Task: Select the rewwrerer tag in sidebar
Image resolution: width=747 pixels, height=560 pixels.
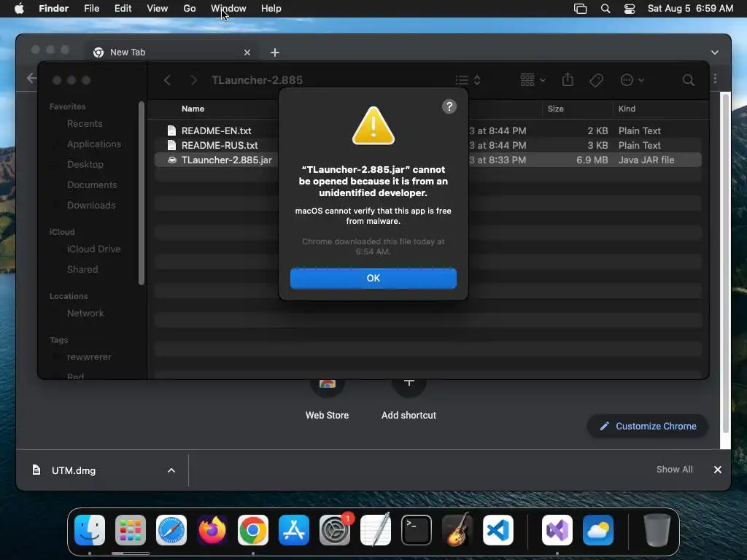Action: click(88, 357)
